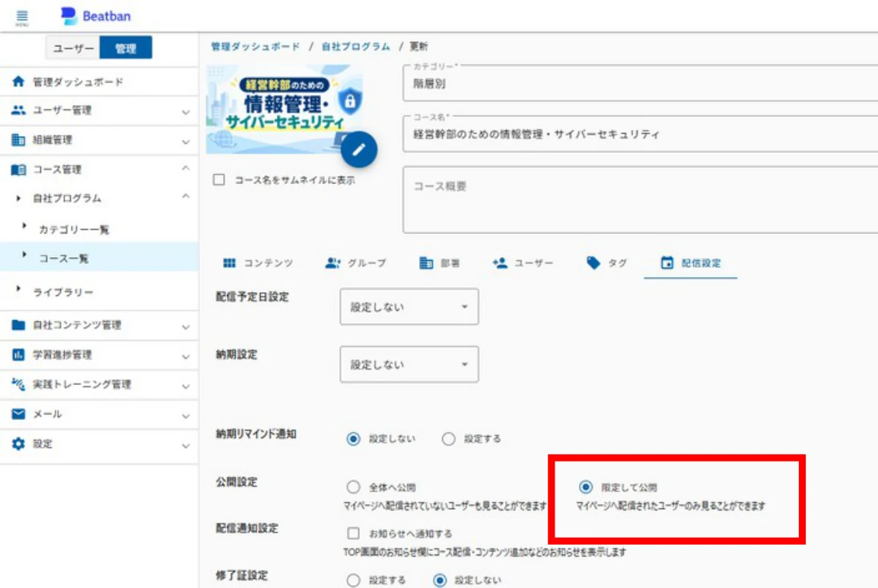Switch to ユーザー tab
878x588 pixels.
pyautogui.click(x=523, y=262)
